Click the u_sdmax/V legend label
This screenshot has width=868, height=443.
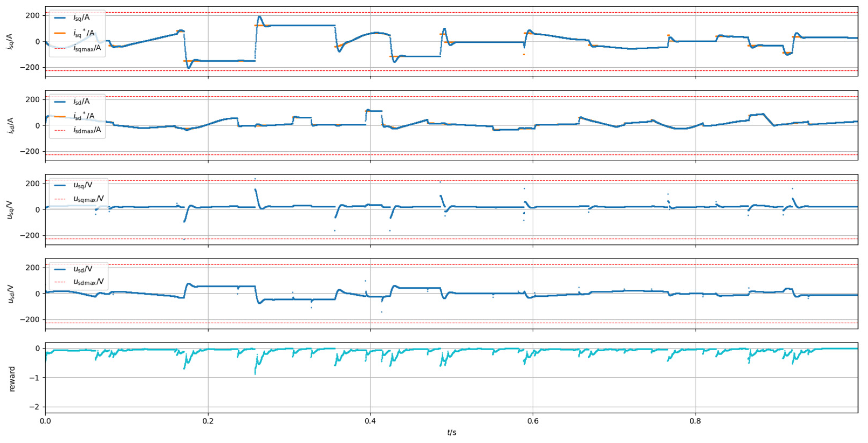click(89, 282)
